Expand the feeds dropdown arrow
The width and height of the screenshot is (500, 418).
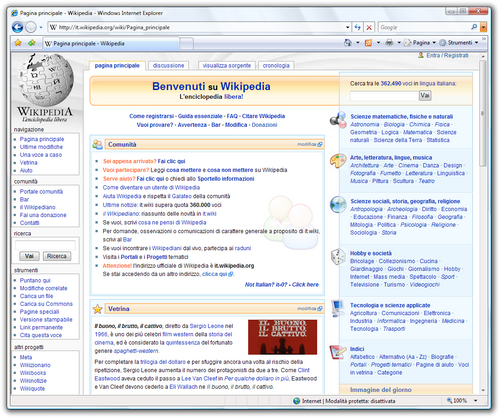pyautogui.click(x=378, y=43)
